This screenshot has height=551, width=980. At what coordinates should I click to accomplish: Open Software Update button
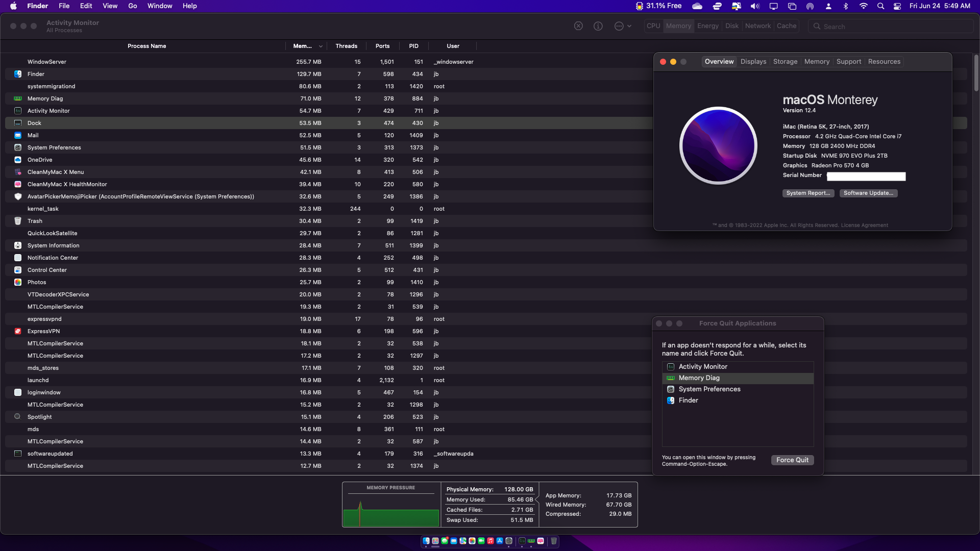click(868, 193)
